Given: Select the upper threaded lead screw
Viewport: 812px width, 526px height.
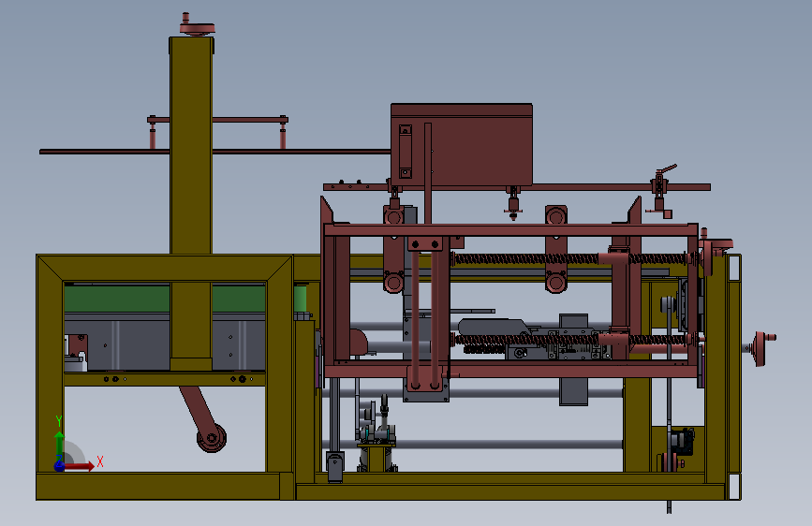Looking at the screenshot, I should (x=569, y=257).
